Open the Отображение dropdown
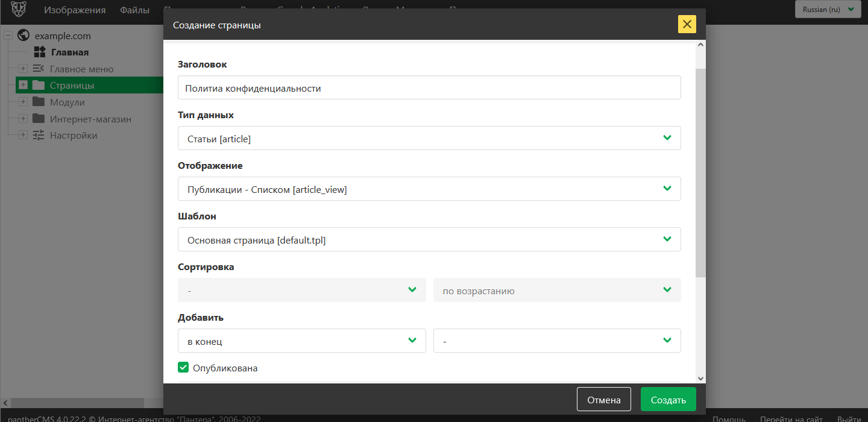Image resolution: width=868 pixels, height=422 pixels. point(429,189)
